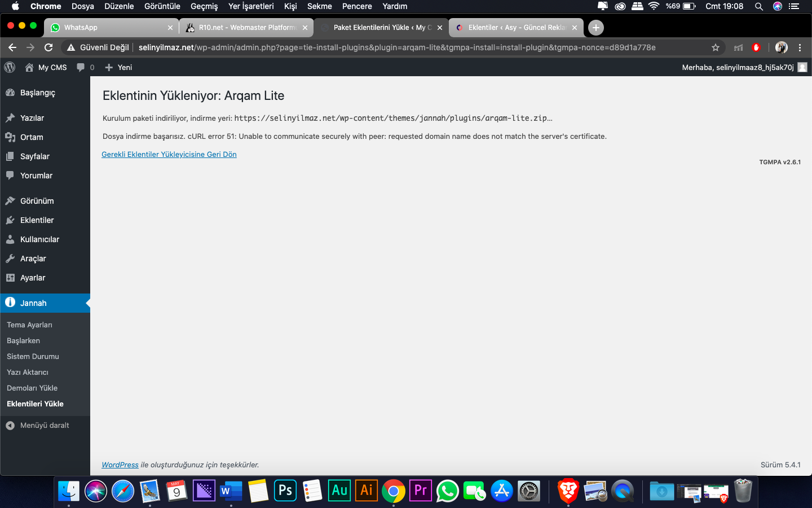Open Yazılar posts menu
Viewport: 812px width, 508px height.
45,118
